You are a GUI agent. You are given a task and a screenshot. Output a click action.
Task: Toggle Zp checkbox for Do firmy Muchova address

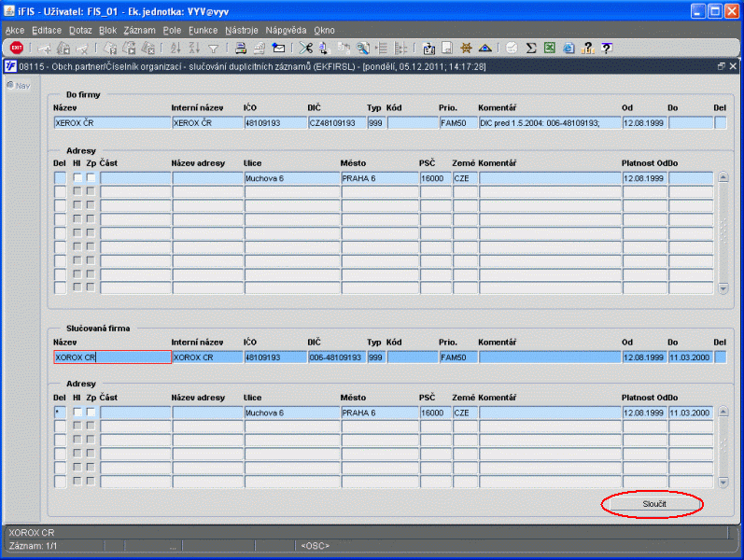pos(91,178)
